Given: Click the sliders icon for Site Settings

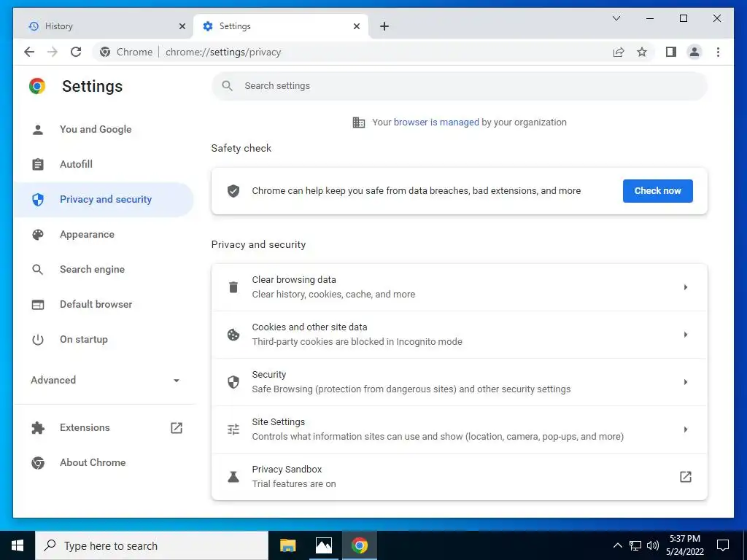Looking at the screenshot, I should [233, 429].
